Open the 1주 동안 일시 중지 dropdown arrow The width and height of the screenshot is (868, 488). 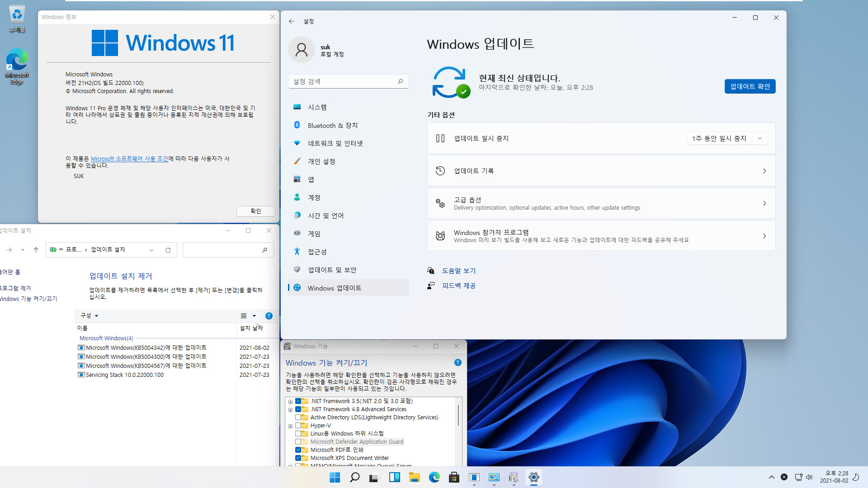760,138
